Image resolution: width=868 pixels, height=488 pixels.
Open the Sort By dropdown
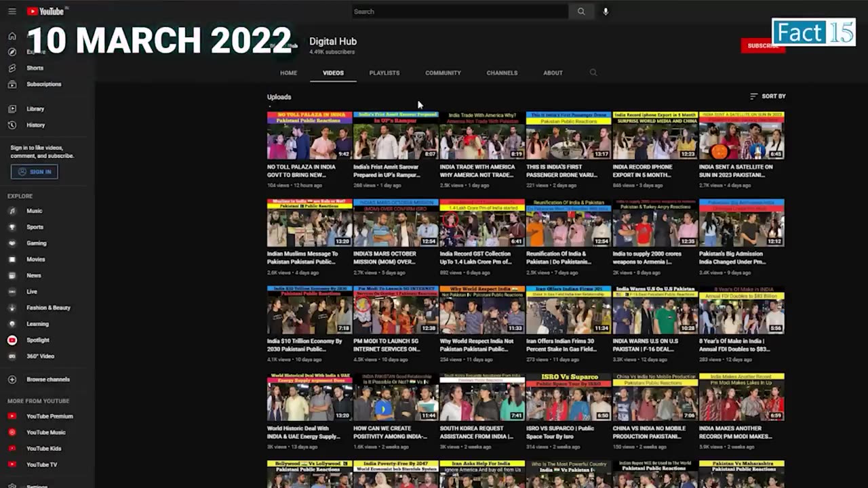(x=768, y=96)
